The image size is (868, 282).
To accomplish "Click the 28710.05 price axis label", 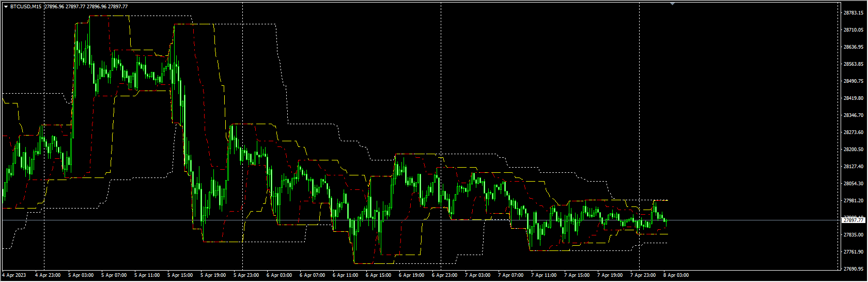I will (x=853, y=30).
